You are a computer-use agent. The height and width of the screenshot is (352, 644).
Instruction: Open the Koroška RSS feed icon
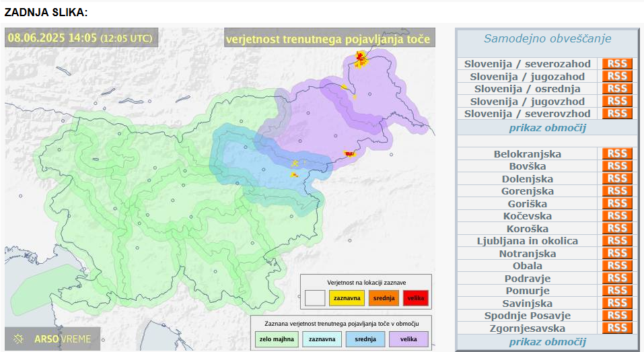click(616, 229)
